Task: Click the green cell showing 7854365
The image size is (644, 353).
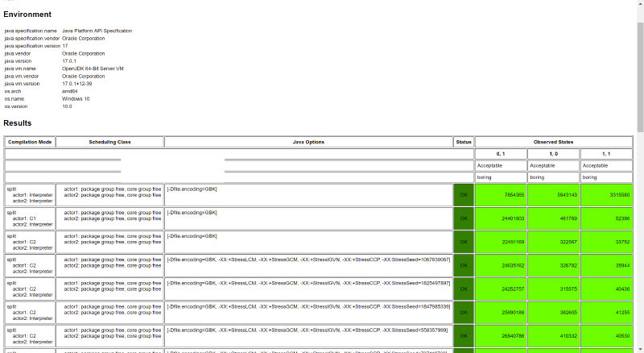Action: click(501, 194)
